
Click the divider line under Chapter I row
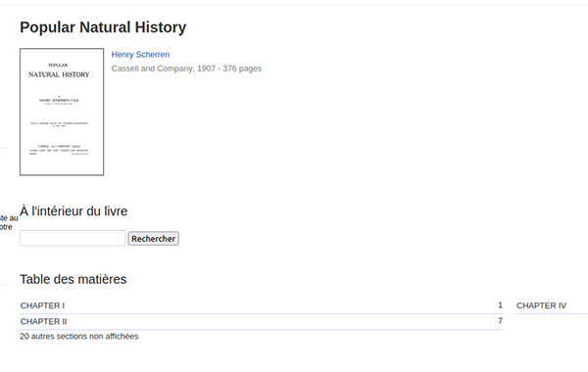[x=262, y=313]
